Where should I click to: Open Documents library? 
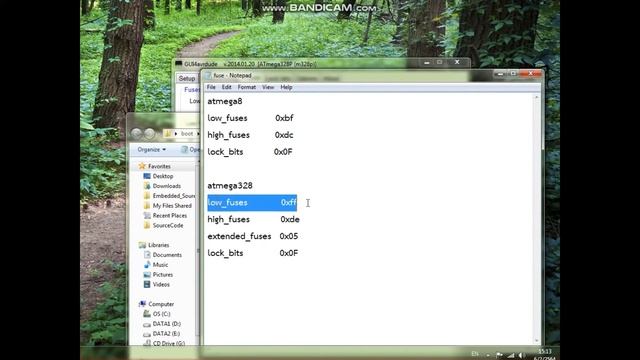tap(167, 255)
